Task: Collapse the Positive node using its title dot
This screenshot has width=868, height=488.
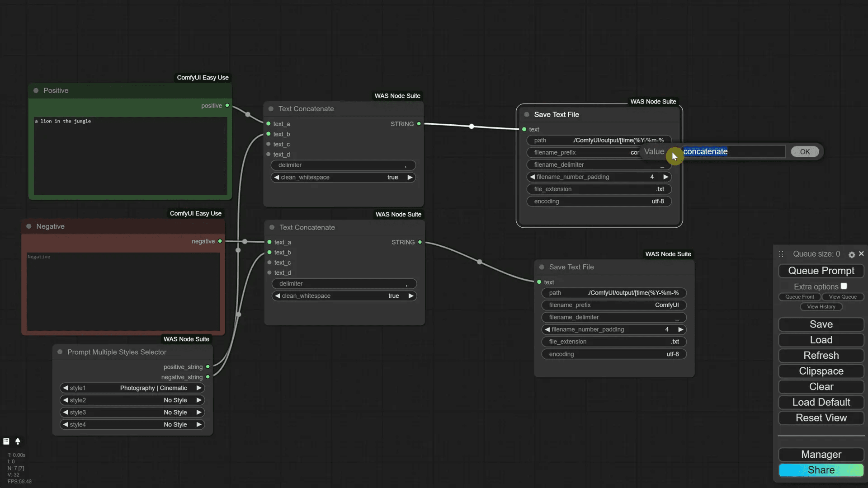Action: (x=36, y=90)
